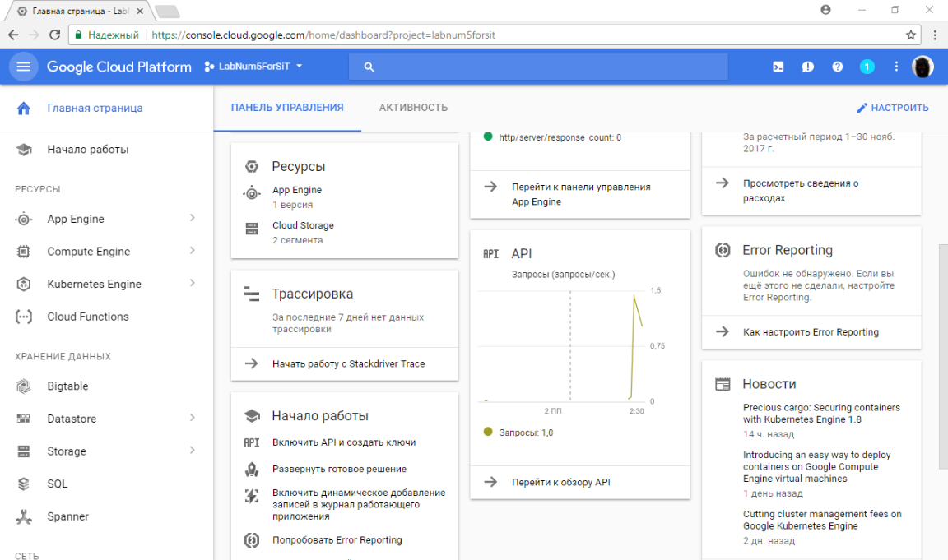Screen dimensions: 948x560
Task: Click the Трассировка card heading
Action: click(312, 294)
